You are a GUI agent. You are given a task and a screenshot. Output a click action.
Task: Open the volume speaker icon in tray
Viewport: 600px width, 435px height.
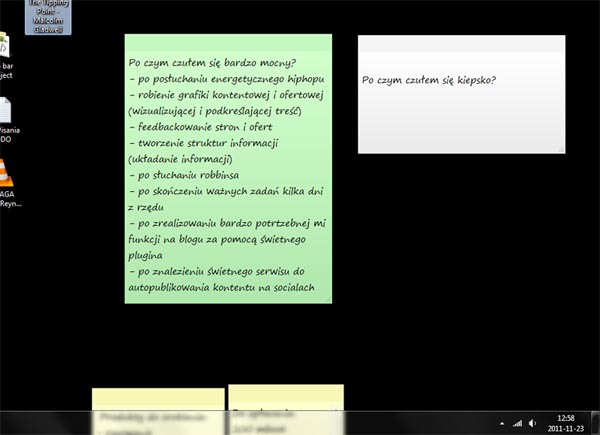click(532, 422)
